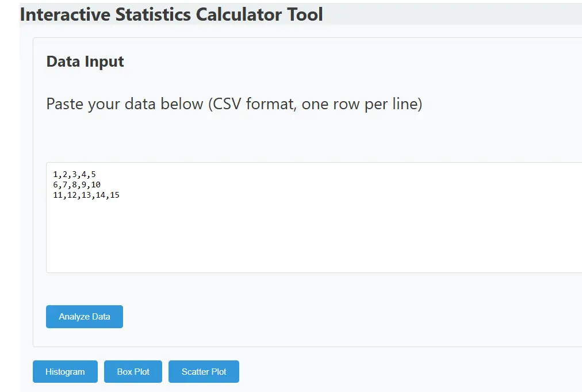
Task: Click the Data Input section title
Action: (85, 62)
